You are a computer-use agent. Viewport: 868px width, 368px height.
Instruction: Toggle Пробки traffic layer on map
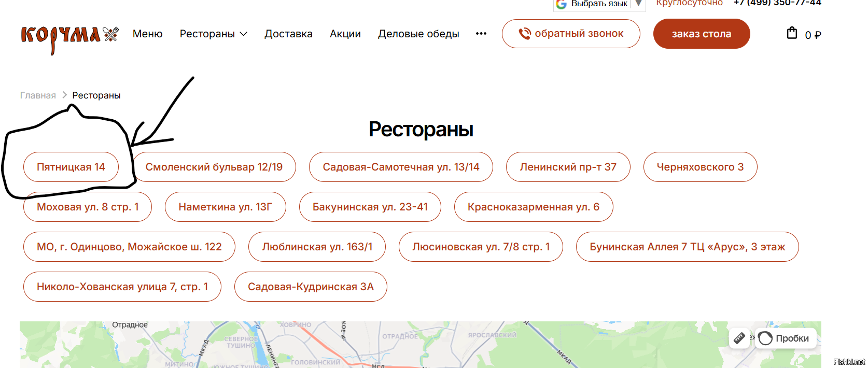pos(785,338)
